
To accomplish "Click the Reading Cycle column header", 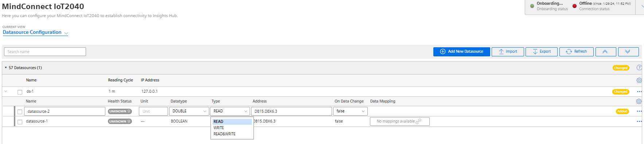I will click(120, 80).
